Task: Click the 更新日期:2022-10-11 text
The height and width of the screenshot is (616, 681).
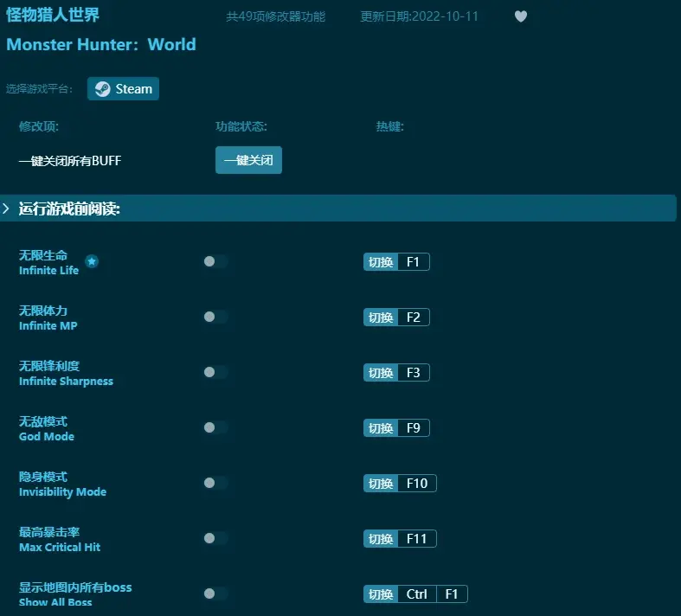Action: [x=419, y=16]
